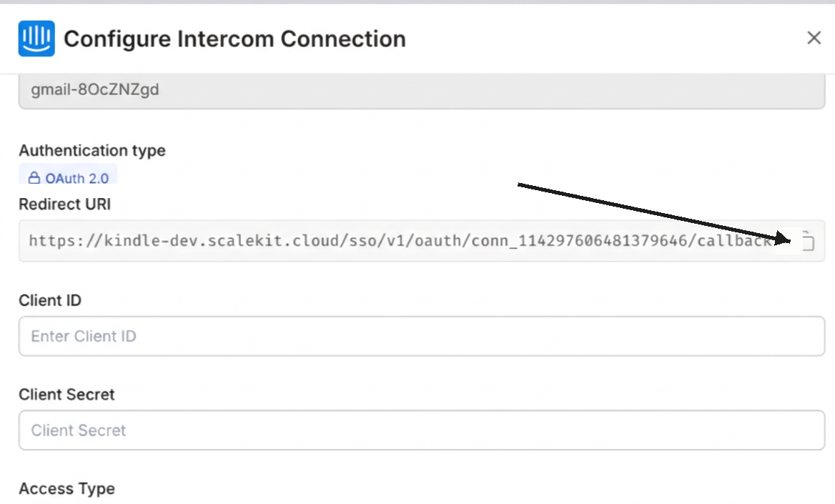Close the Configure Intercom Connection dialog

[814, 38]
